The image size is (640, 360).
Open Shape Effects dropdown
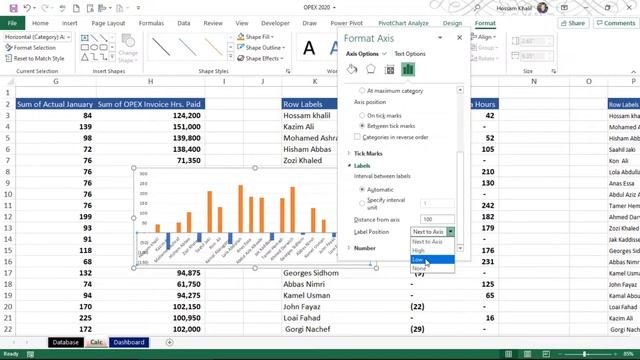tap(261, 58)
